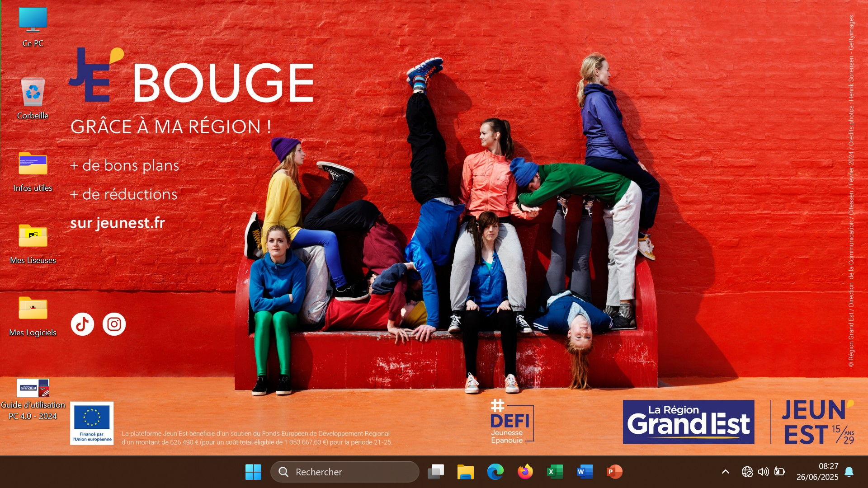Launch PowerPoint from the taskbar
This screenshot has width=868, height=488.
[614, 472]
